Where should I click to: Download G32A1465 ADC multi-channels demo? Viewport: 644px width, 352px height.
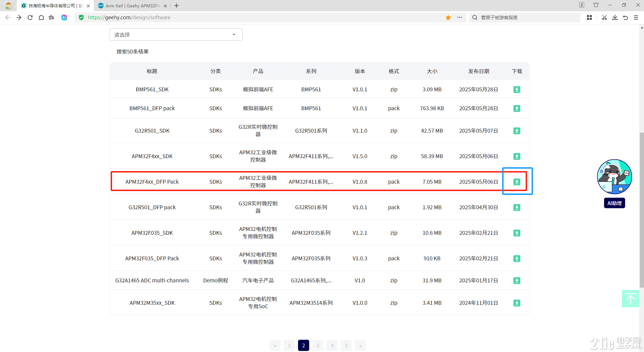click(x=517, y=281)
